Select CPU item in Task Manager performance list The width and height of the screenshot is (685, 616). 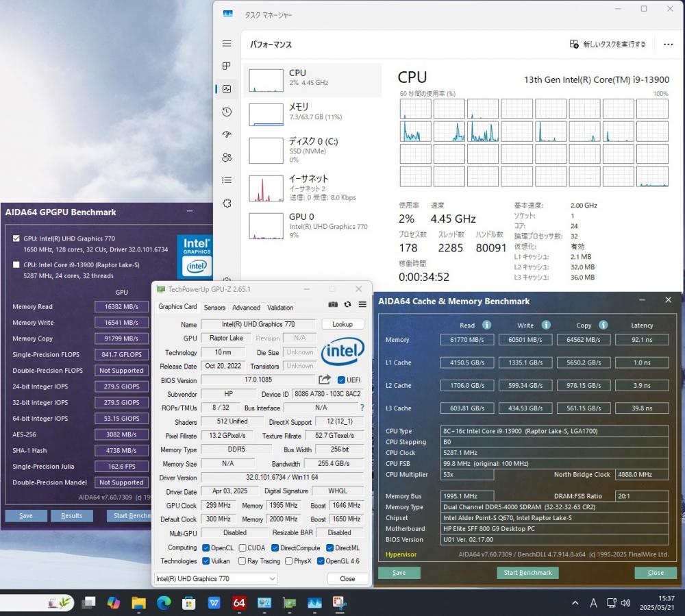pos(312,80)
